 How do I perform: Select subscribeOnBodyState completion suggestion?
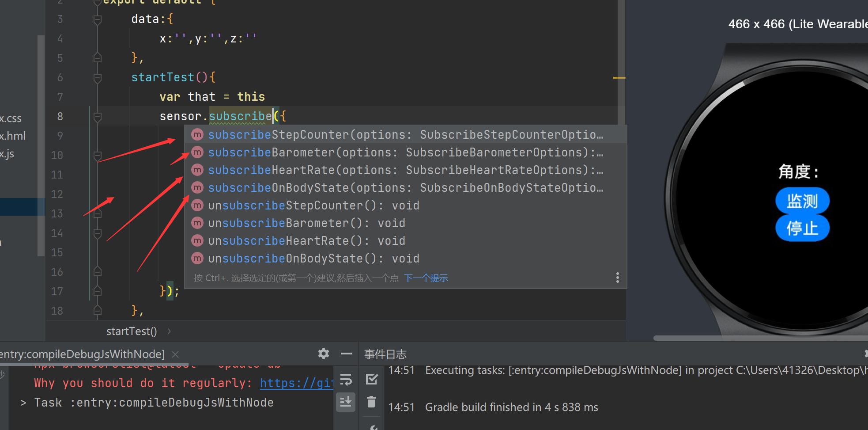[x=405, y=188]
